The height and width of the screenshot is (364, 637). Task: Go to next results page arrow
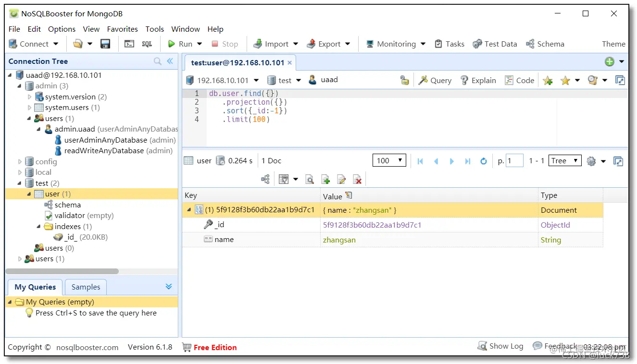[452, 161]
